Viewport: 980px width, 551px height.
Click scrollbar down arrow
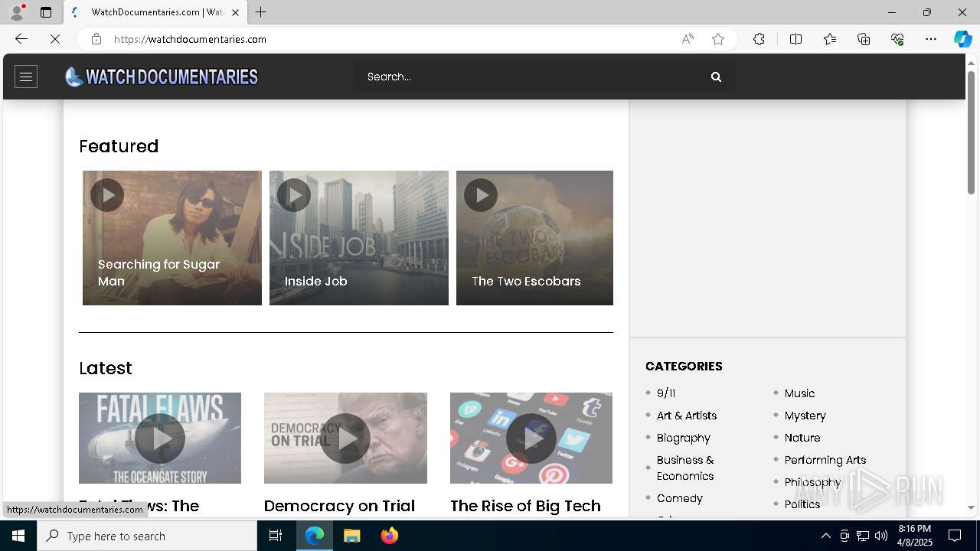coord(972,507)
